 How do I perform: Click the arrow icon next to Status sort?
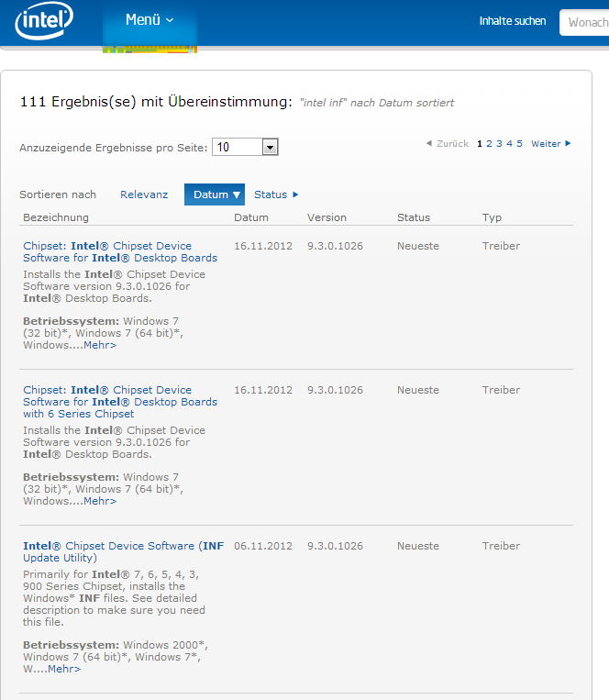tap(295, 194)
